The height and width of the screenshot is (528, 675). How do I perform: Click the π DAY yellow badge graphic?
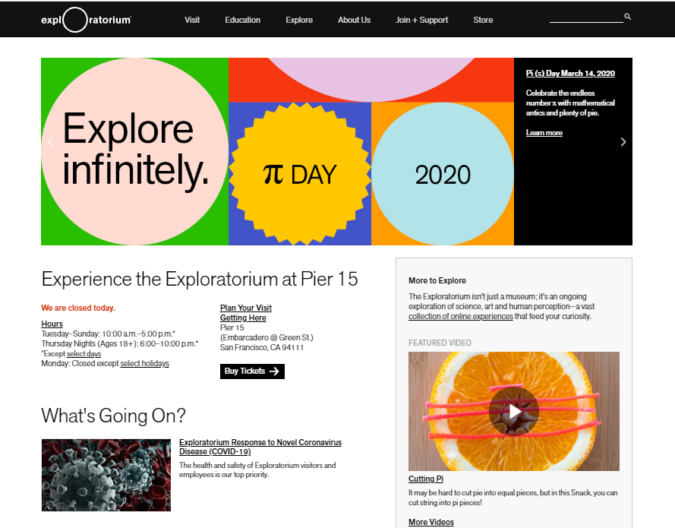pyautogui.click(x=300, y=174)
